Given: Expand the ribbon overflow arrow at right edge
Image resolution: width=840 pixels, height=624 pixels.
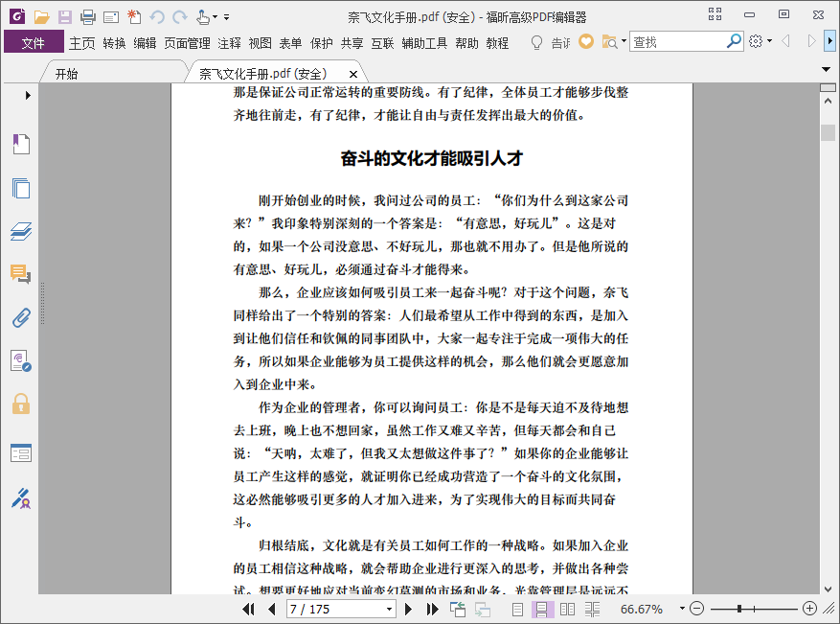Looking at the screenshot, I should (x=830, y=41).
